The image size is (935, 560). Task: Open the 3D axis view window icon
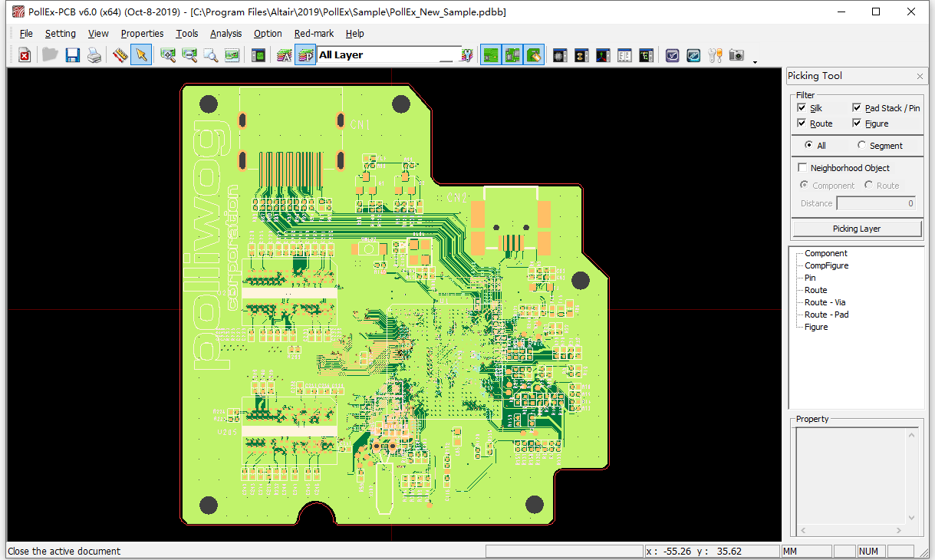(603, 55)
